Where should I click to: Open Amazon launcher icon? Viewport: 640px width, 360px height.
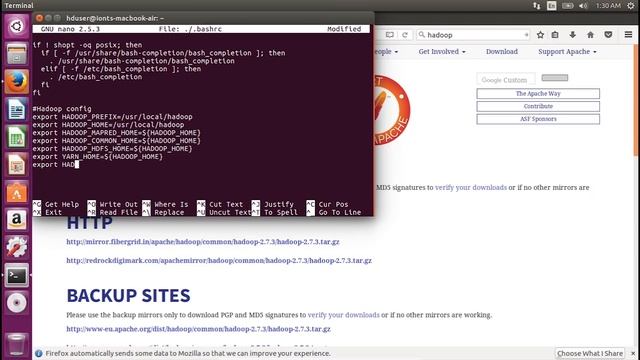(16, 220)
